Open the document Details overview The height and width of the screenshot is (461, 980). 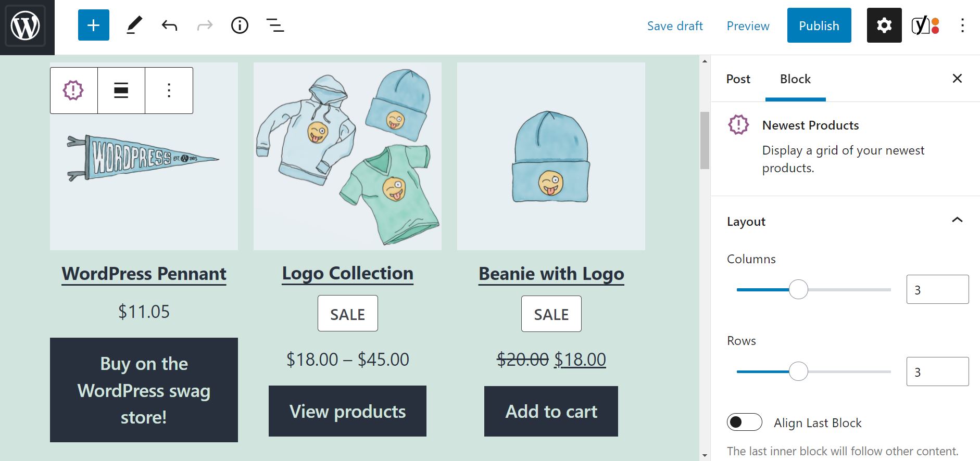[x=240, y=24]
